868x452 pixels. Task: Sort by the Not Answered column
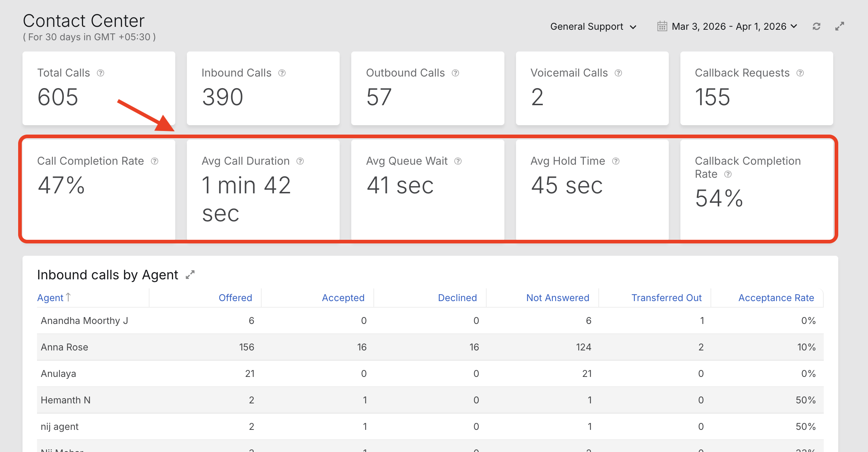(557, 298)
